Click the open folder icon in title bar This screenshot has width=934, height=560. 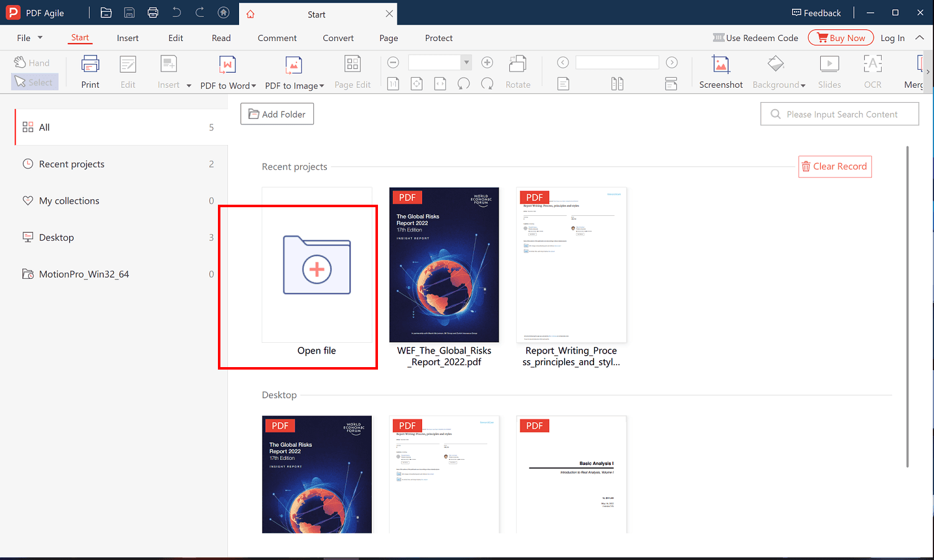(106, 12)
